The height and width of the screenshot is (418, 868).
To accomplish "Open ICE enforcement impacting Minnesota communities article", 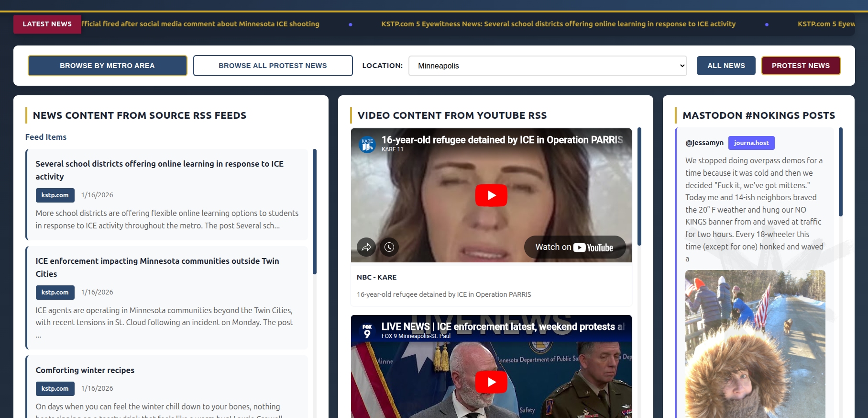I will (157, 267).
